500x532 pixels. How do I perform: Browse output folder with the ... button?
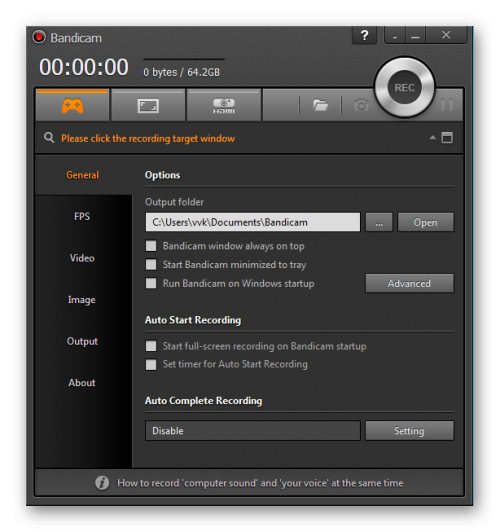coord(379,222)
